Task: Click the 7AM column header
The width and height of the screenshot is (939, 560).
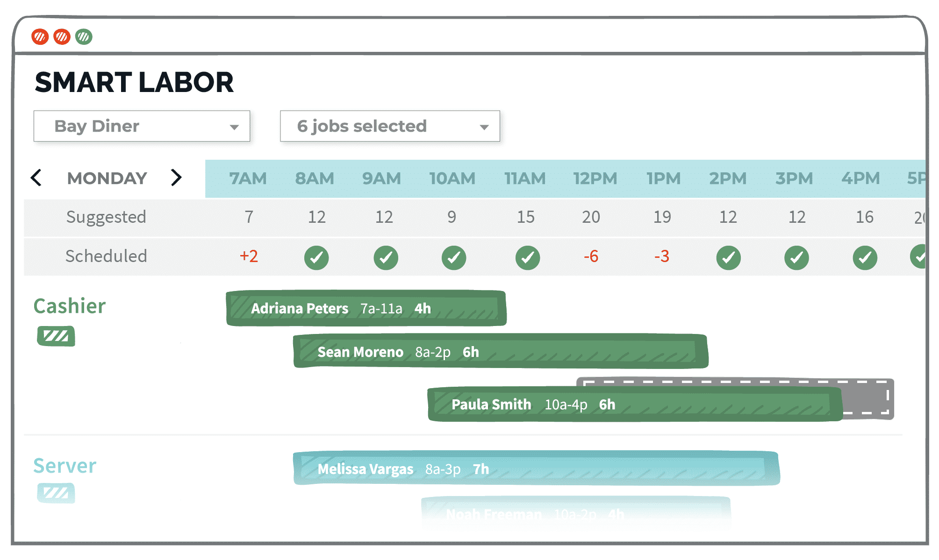Action: pyautogui.click(x=248, y=178)
